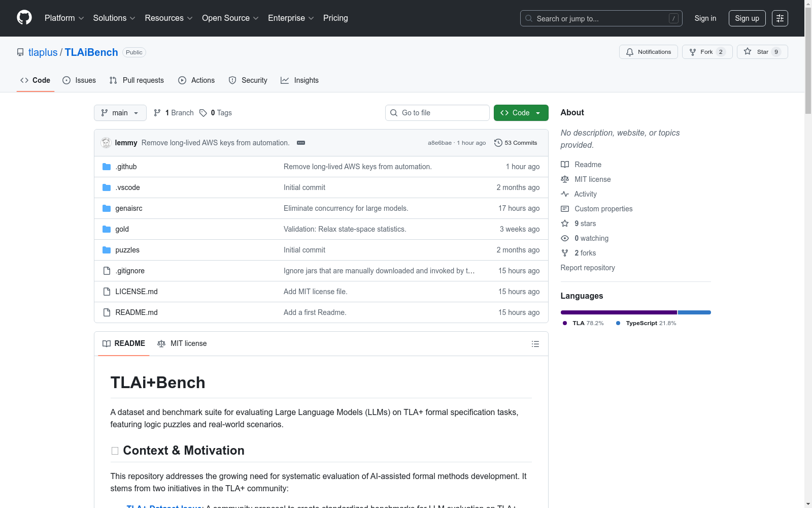812x508 pixels.
Task: Open the Insights tab
Action: 299,80
